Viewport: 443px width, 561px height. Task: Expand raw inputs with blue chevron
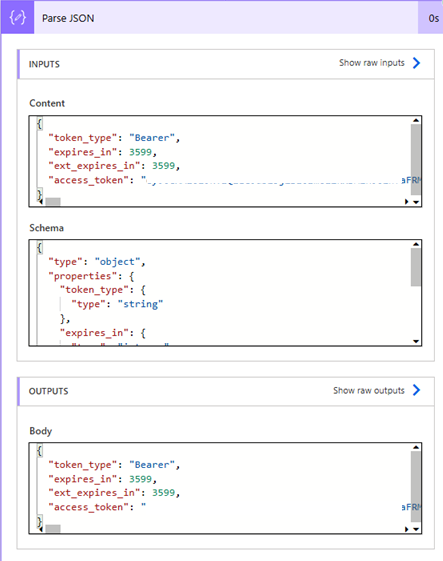[x=416, y=63]
